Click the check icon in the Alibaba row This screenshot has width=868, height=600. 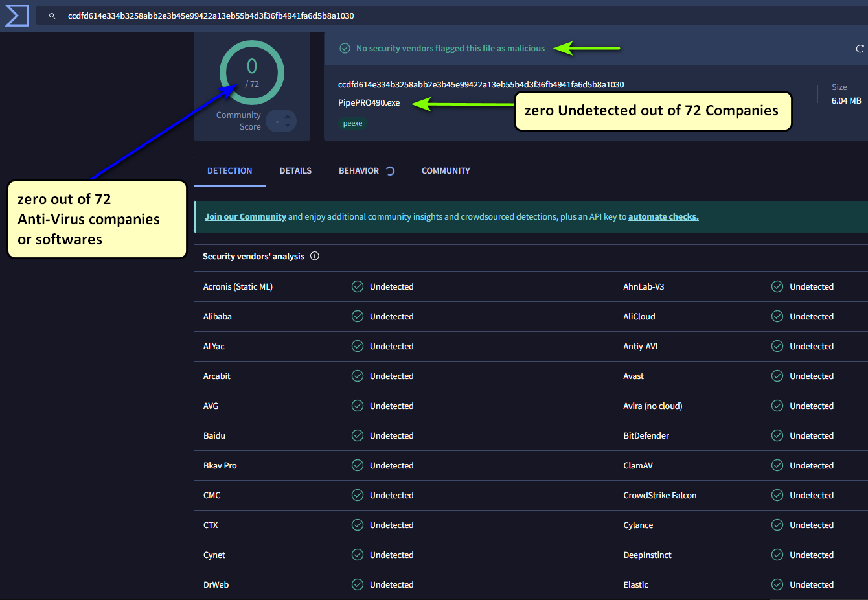[358, 316]
